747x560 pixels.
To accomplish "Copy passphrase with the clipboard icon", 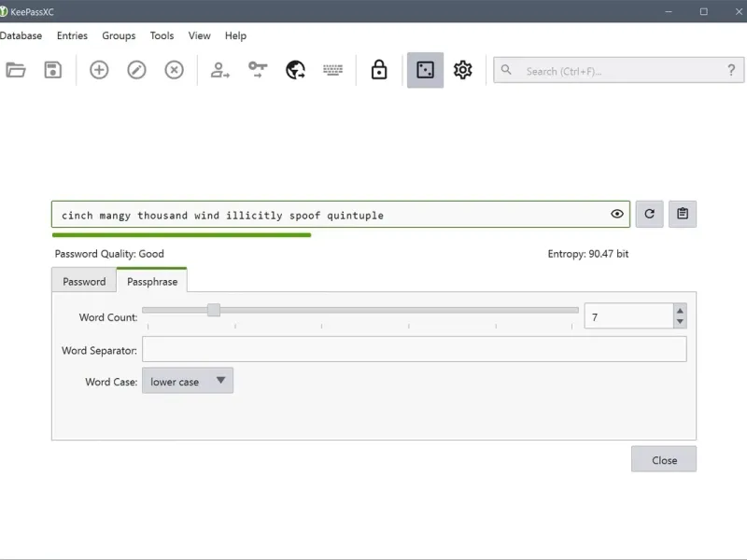I will tap(683, 214).
